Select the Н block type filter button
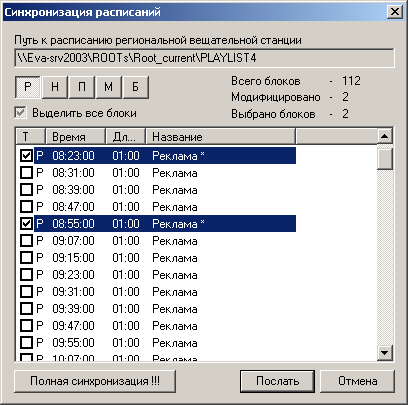Screen dimensions: 408x405 [55, 87]
